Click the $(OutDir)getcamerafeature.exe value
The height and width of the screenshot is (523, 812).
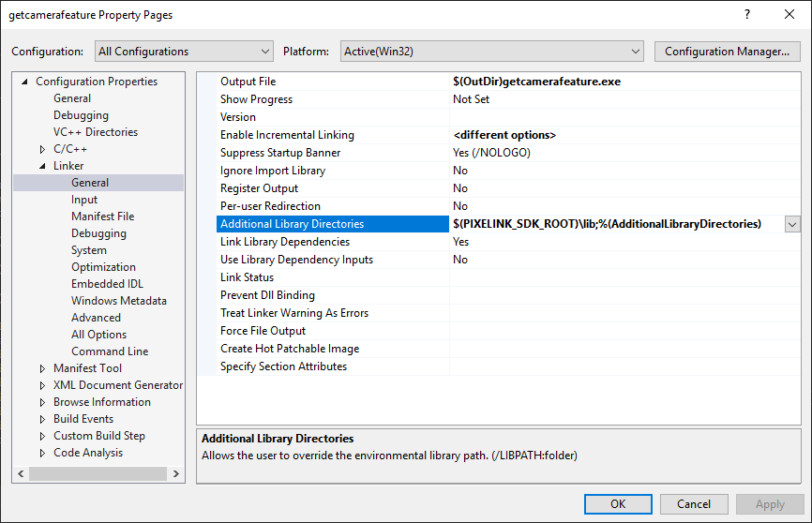coord(536,82)
